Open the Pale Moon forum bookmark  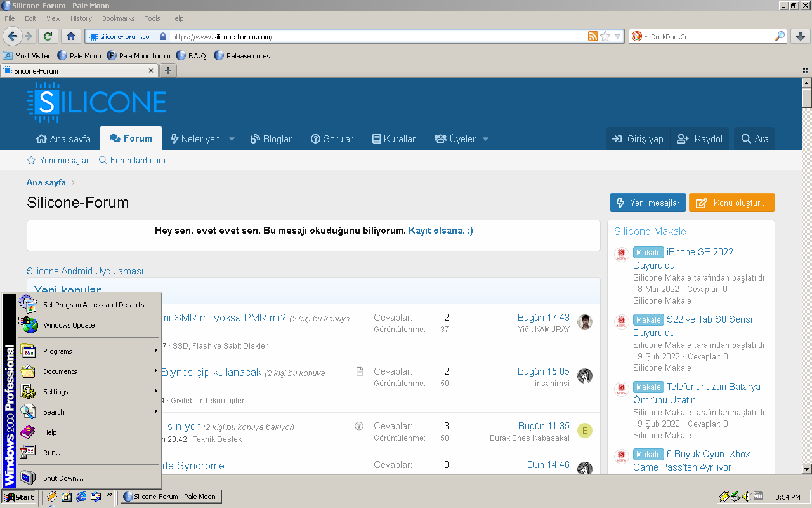click(x=139, y=56)
